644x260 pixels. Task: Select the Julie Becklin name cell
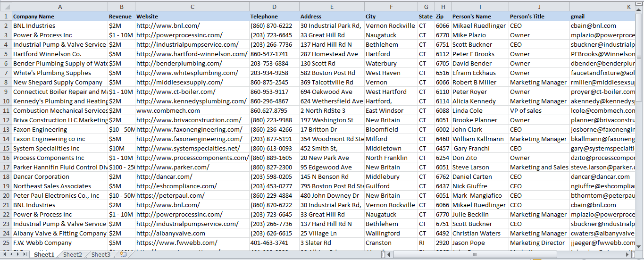[x=480, y=214]
